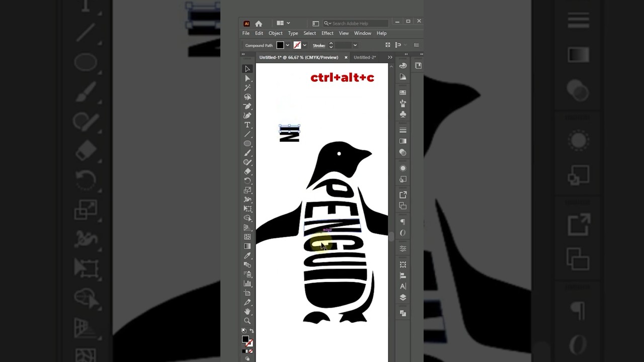Select the Pen tool
This screenshot has width=644, height=362.
[248, 106]
